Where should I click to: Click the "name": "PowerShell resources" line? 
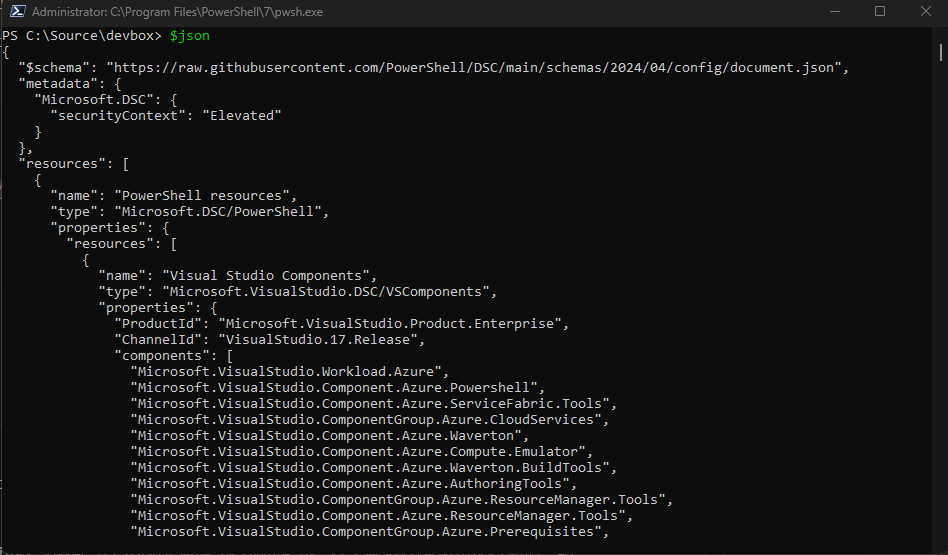(x=174, y=196)
